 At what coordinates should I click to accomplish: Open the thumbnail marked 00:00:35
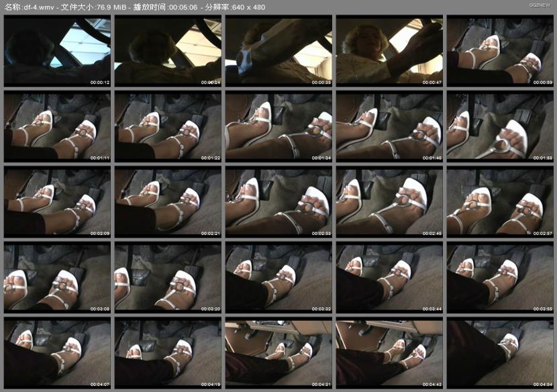pyautogui.click(x=278, y=52)
